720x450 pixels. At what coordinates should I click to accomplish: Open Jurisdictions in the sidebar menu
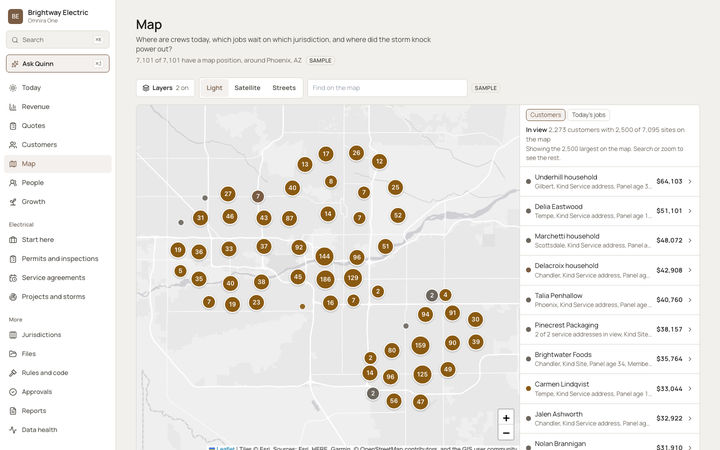click(58, 335)
